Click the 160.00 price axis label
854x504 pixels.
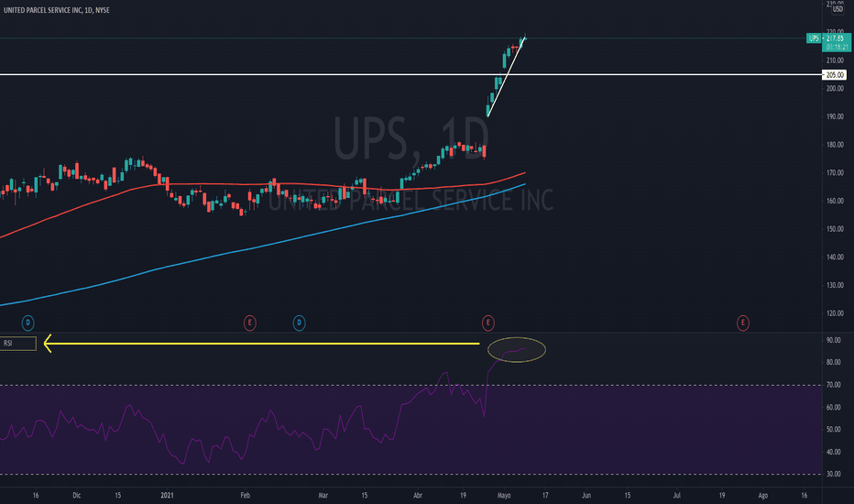(835, 201)
